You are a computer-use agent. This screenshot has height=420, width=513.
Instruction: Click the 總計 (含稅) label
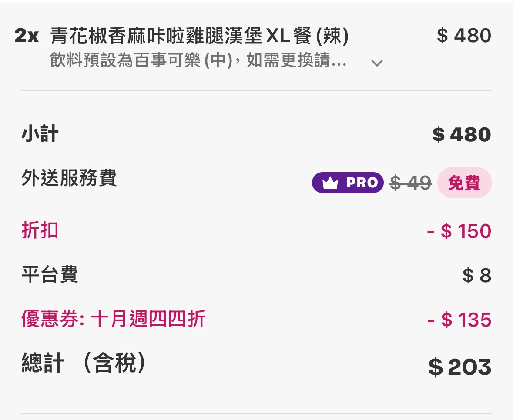(84, 363)
